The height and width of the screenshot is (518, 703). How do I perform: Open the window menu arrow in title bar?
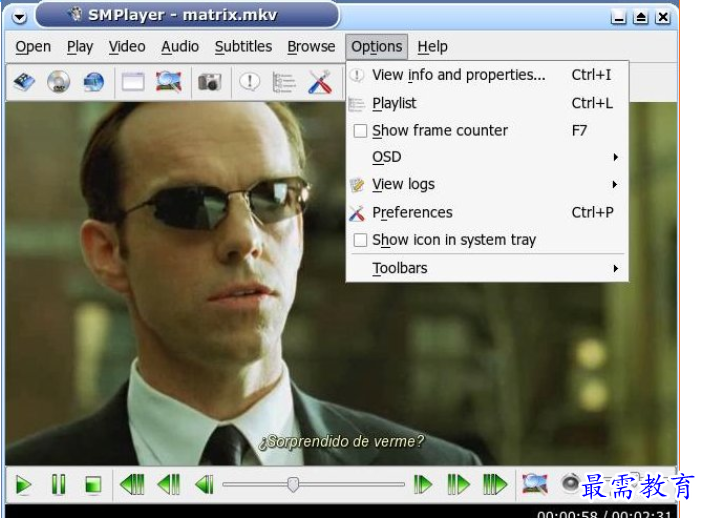click(19, 17)
